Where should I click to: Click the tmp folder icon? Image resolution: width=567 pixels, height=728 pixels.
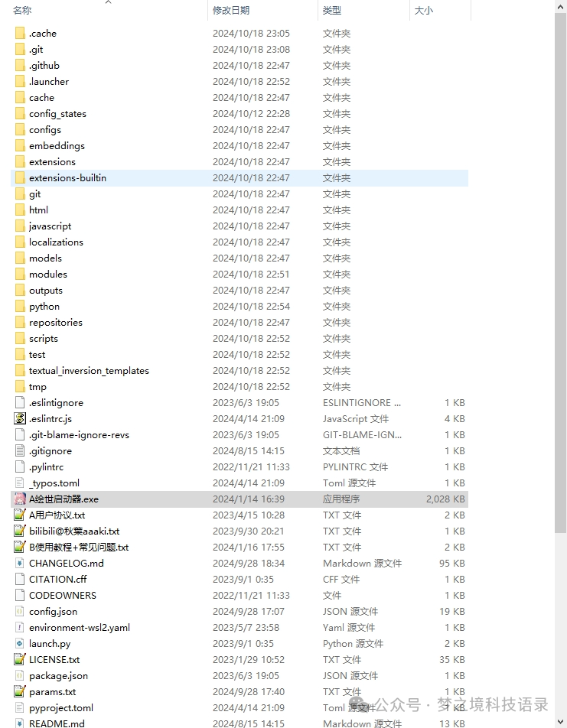coord(20,387)
